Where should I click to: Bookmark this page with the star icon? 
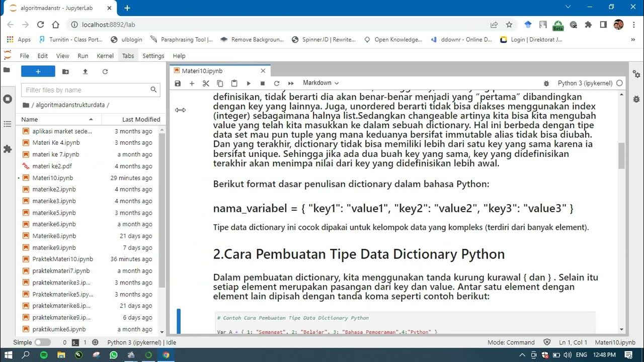509,25
